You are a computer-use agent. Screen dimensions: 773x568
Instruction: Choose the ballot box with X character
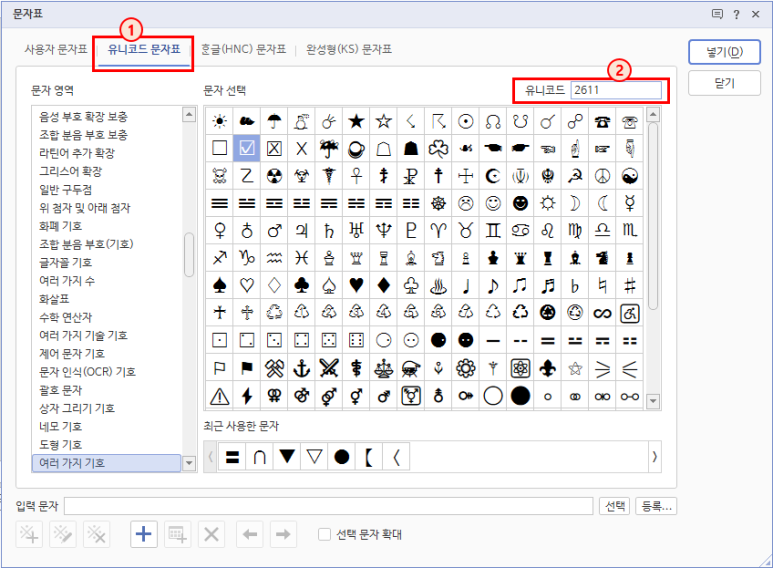pyautogui.click(x=274, y=148)
